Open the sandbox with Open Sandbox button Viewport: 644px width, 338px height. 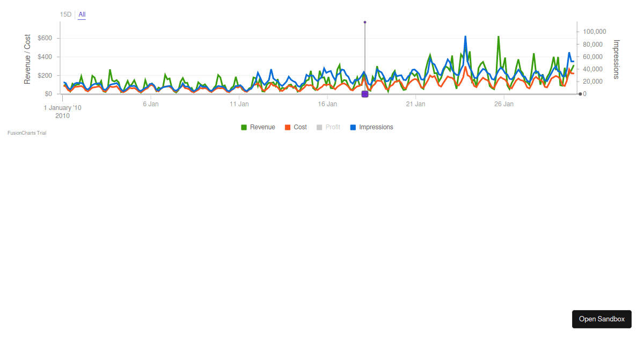602,319
